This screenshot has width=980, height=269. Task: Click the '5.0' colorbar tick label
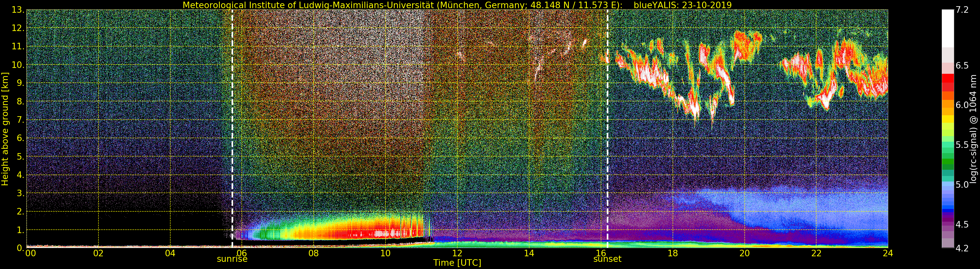[x=962, y=184]
